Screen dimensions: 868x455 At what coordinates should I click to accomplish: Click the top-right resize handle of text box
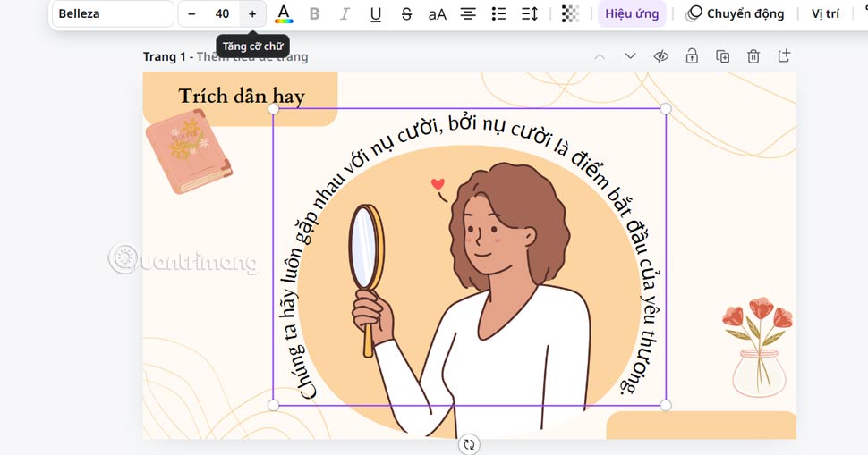(666, 109)
